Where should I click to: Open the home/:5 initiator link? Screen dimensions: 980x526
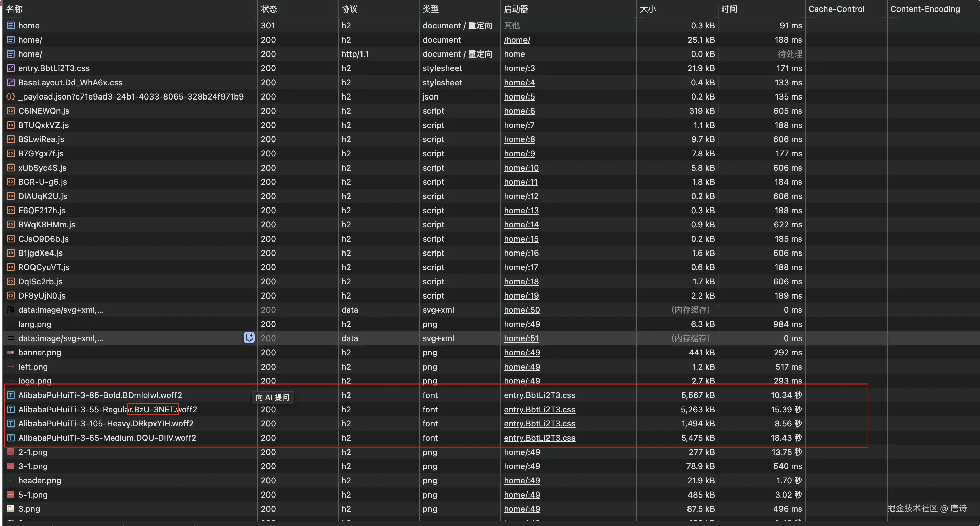point(519,97)
